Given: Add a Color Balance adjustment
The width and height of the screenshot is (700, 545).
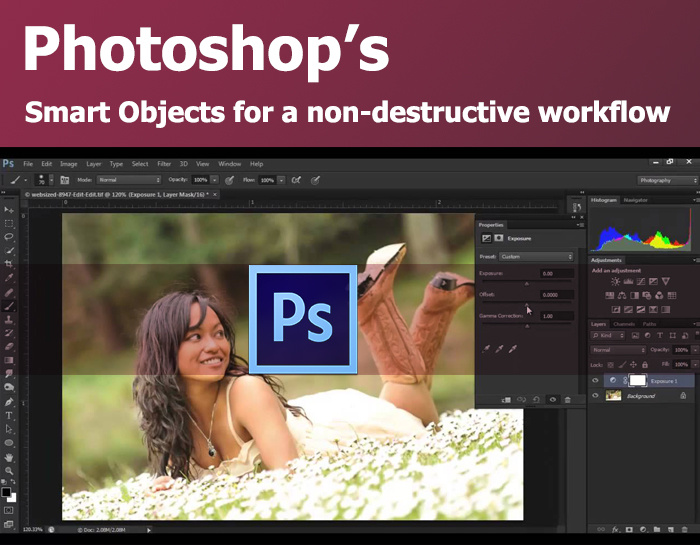Looking at the screenshot, I should (x=622, y=295).
